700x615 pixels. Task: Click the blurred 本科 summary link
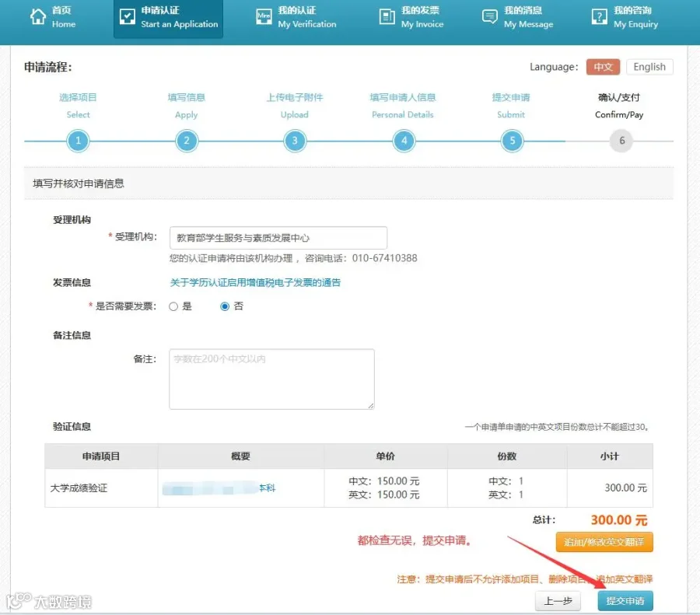pos(219,488)
